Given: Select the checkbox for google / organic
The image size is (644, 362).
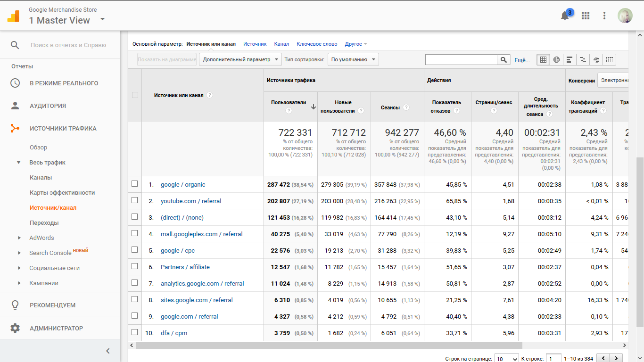Looking at the screenshot, I should click(135, 184).
